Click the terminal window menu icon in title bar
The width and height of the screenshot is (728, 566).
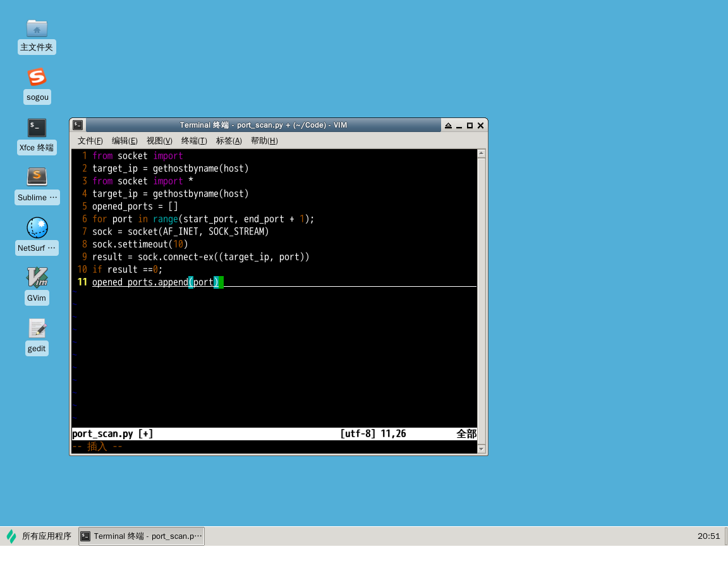point(78,125)
